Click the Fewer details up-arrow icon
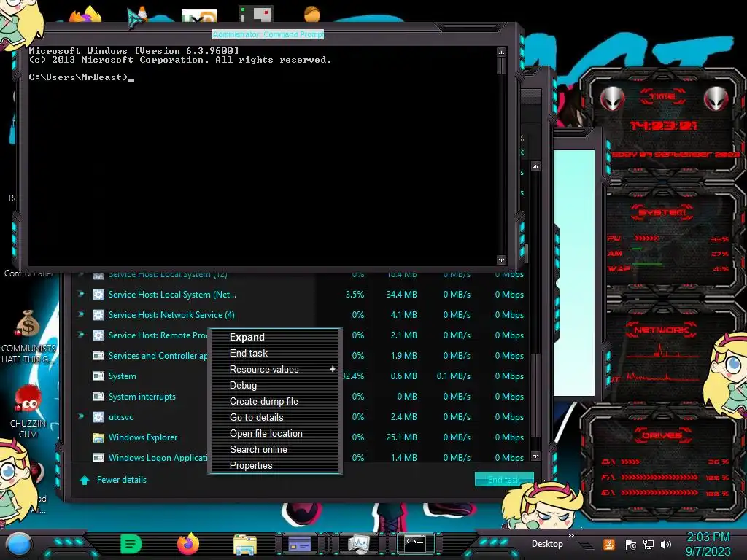747x560 pixels. coord(85,480)
